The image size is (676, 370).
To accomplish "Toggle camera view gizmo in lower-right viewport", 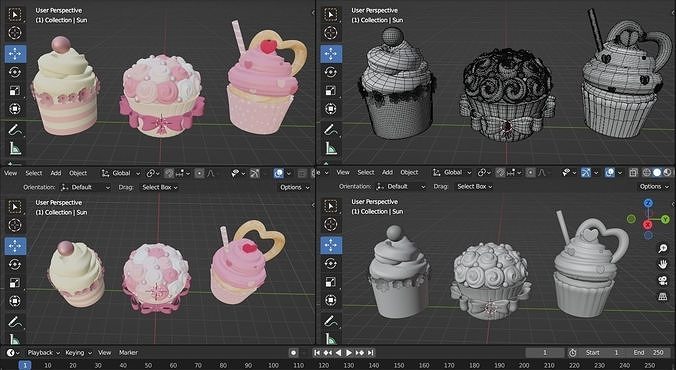I will point(663,280).
